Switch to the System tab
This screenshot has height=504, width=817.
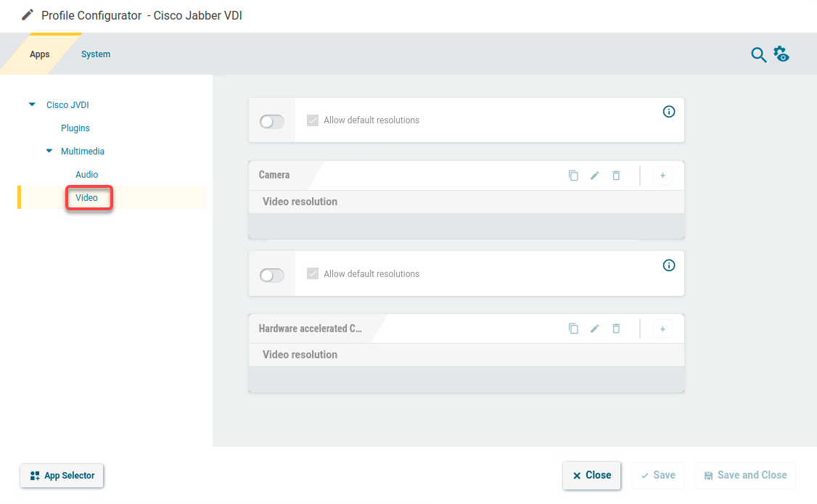coord(96,54)
